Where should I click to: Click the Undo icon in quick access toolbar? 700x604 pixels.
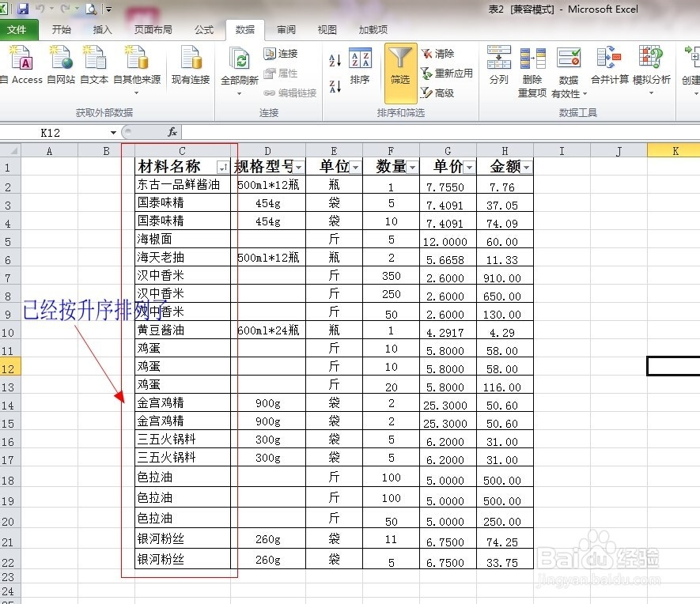coord(40,8)
